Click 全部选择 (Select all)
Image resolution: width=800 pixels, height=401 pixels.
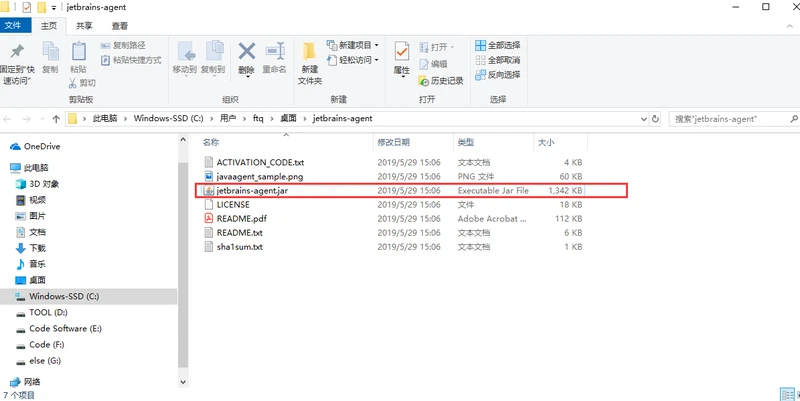pyautogui.click(x=497, y=45)
